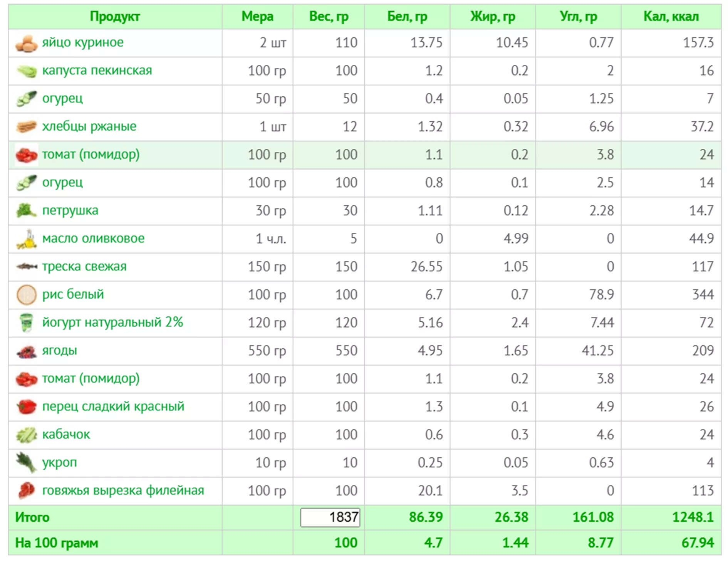Click the chicken egg icon
Image resolution: width=728 pixels, height=561 pixels.
(x=26, y=43)
